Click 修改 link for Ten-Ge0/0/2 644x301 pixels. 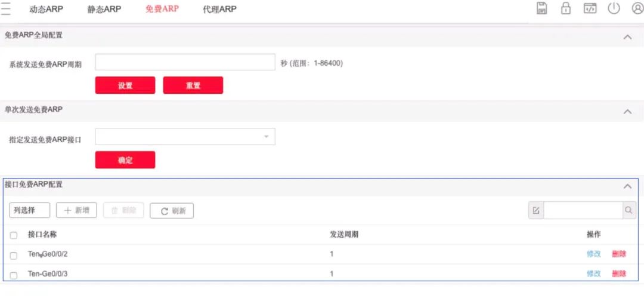point(593,254)
